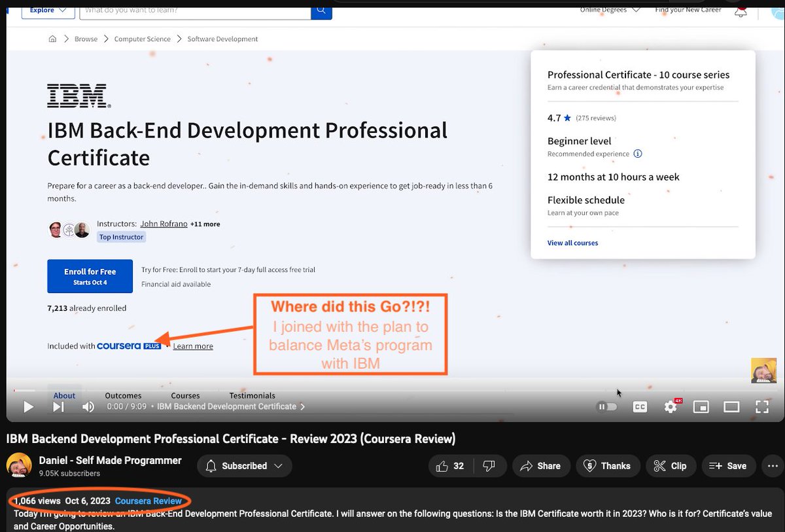
Task: Share the video
Action: click(x=541, y=466)
